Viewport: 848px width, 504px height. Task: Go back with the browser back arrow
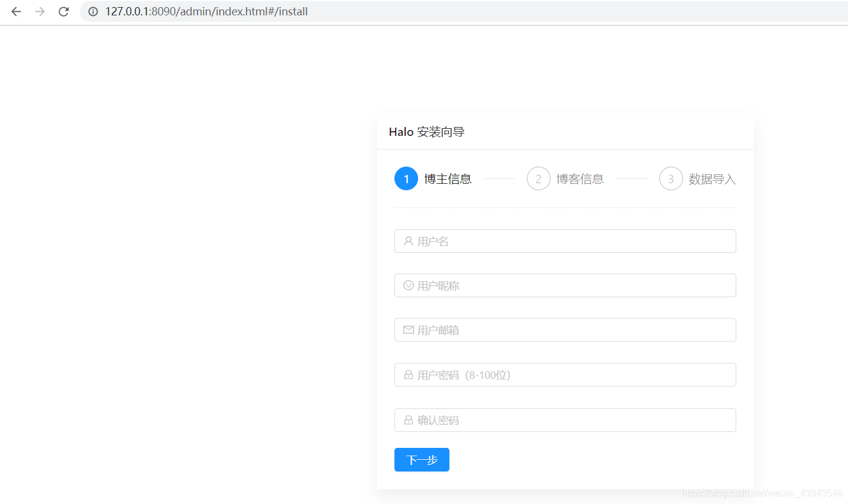pyautogui.click(x=16, y=11)
